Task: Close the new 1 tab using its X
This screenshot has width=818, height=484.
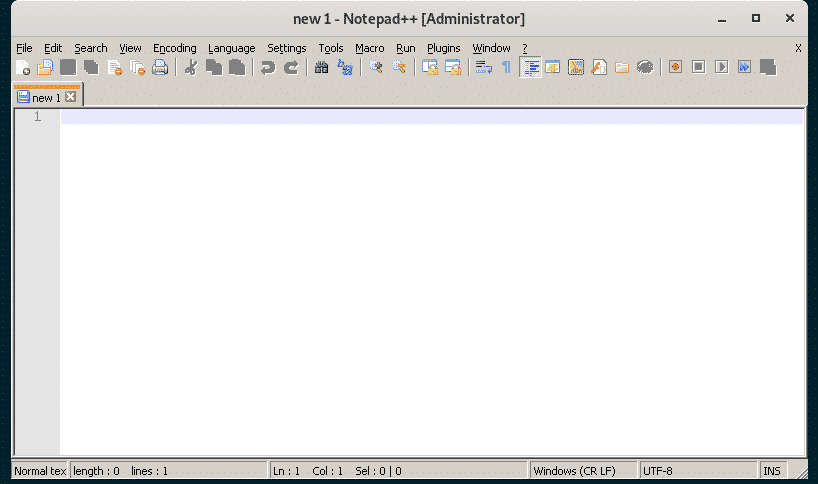Action: (x=70, y=96)
